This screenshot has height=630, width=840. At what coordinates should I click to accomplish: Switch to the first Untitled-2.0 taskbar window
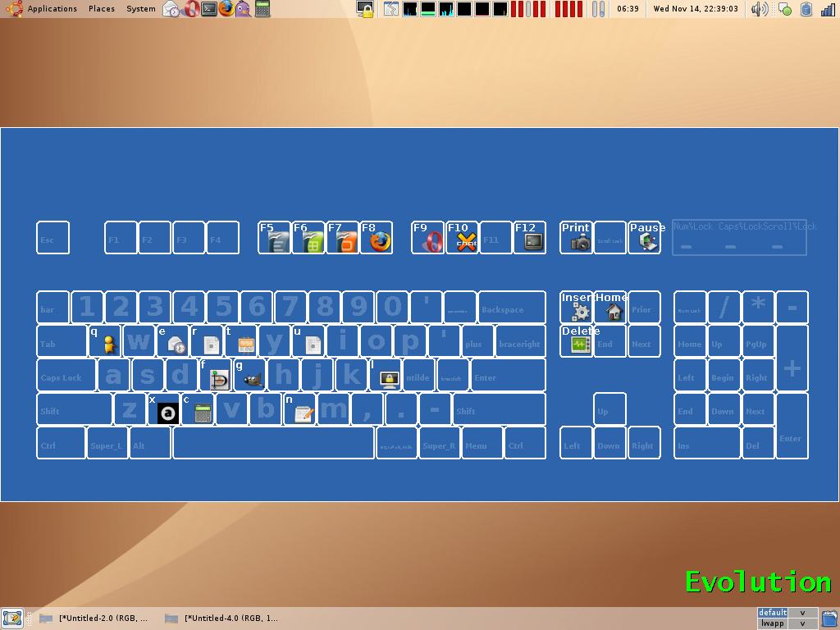94,619
